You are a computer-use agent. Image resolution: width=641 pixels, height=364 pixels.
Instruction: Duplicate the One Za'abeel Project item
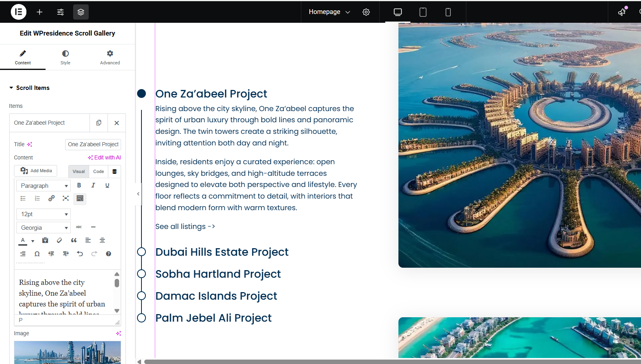(x=99, y=123)
